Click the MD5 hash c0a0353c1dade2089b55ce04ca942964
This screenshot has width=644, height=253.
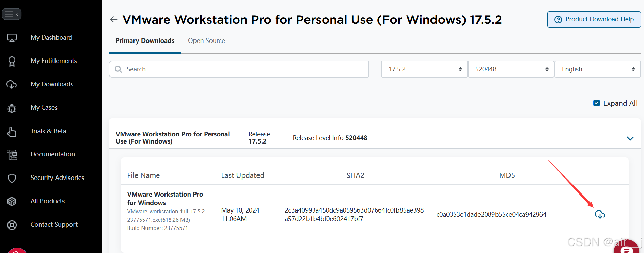tap(491, 215)
